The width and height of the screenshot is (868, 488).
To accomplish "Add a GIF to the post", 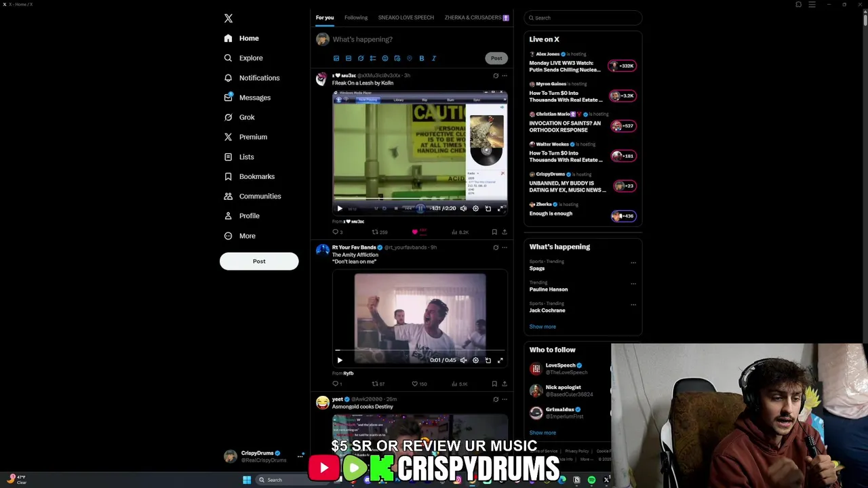I will 349,58.
